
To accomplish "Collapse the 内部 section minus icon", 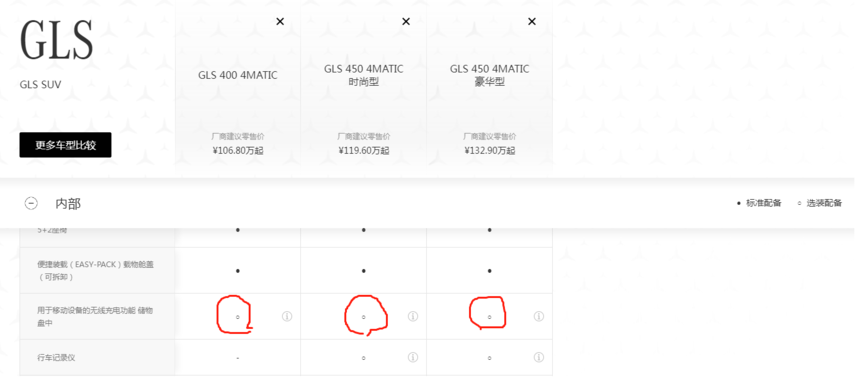I will tap(31, 204).
